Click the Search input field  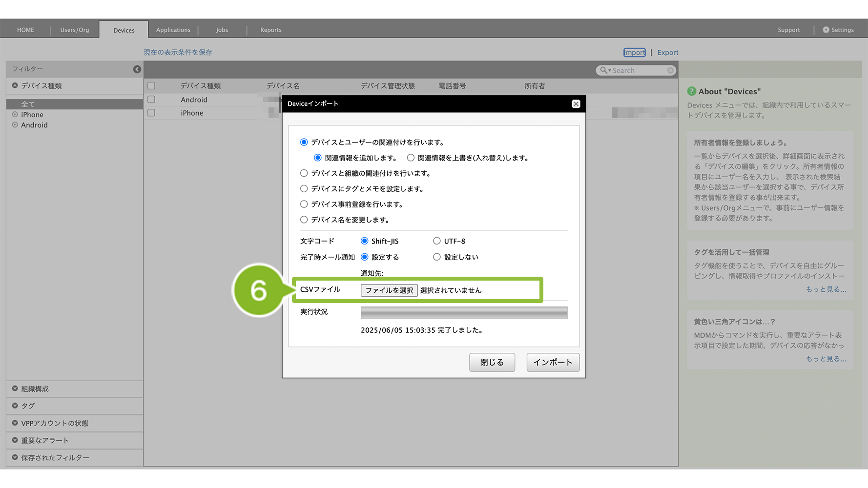tap(637, 71)
